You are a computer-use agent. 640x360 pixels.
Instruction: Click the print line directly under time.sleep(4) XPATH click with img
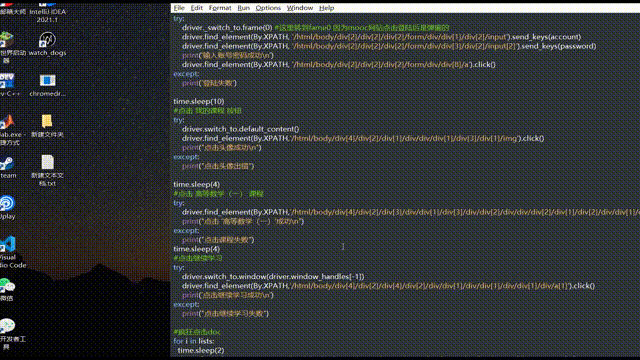(222, 147)
